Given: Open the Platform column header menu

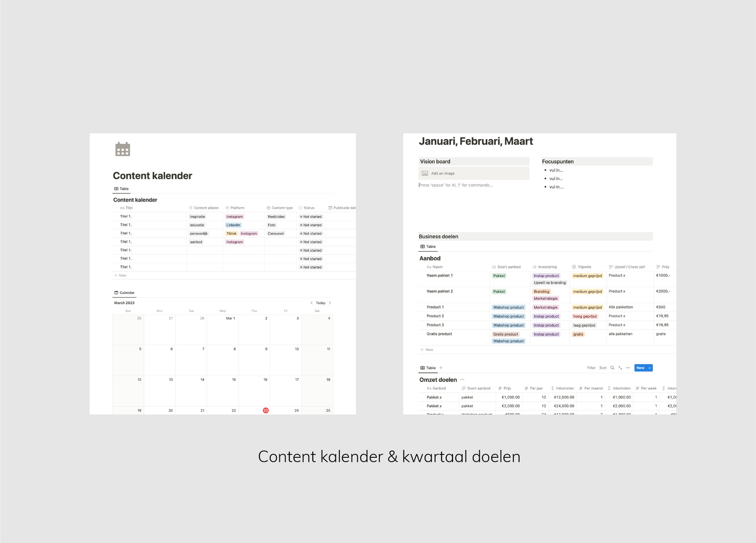Looking at the screenshot, I should 237,208.
